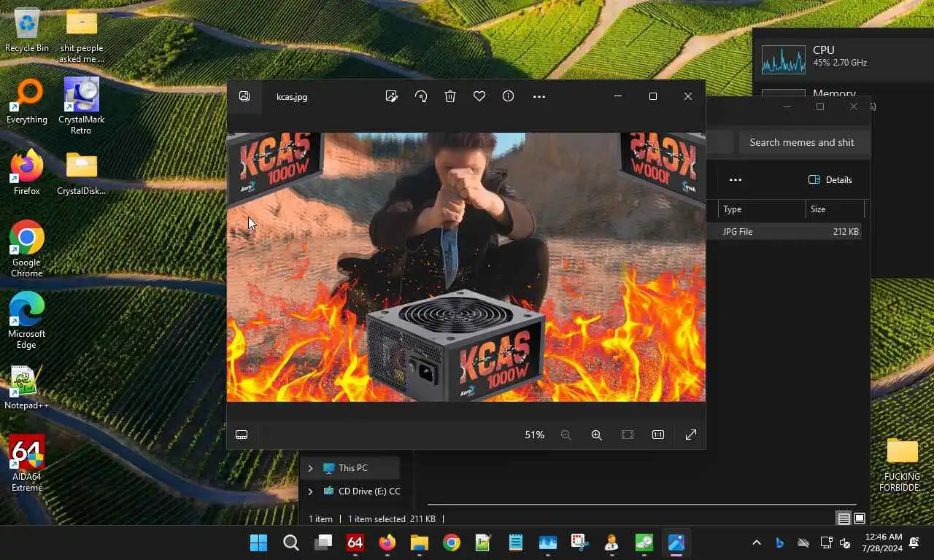Open the CPU graph in Task Manager
This screenshot has width=934, height=560.
point(784,60)
